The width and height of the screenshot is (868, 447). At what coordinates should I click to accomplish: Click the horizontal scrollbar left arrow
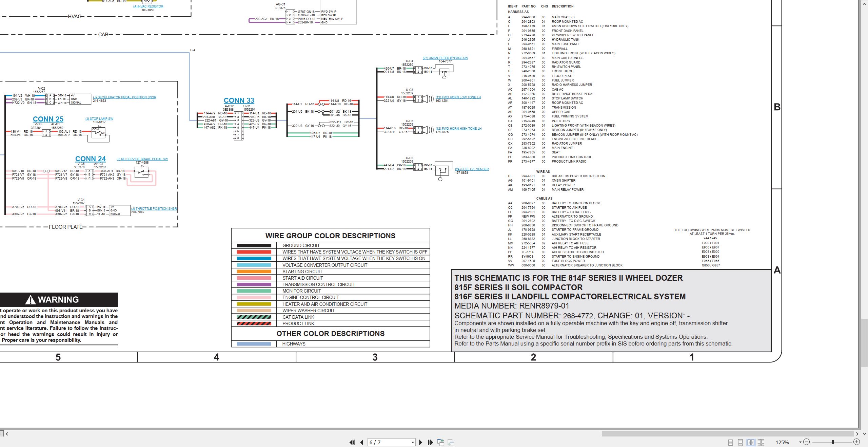[x=7, y=434]
